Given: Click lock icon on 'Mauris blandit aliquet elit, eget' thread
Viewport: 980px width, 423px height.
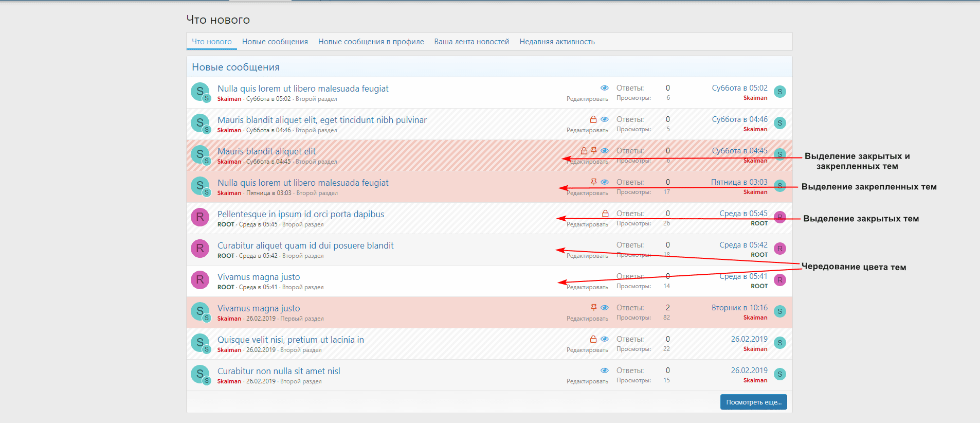Looking at the screenshot, I should click(x=593, y=119).
